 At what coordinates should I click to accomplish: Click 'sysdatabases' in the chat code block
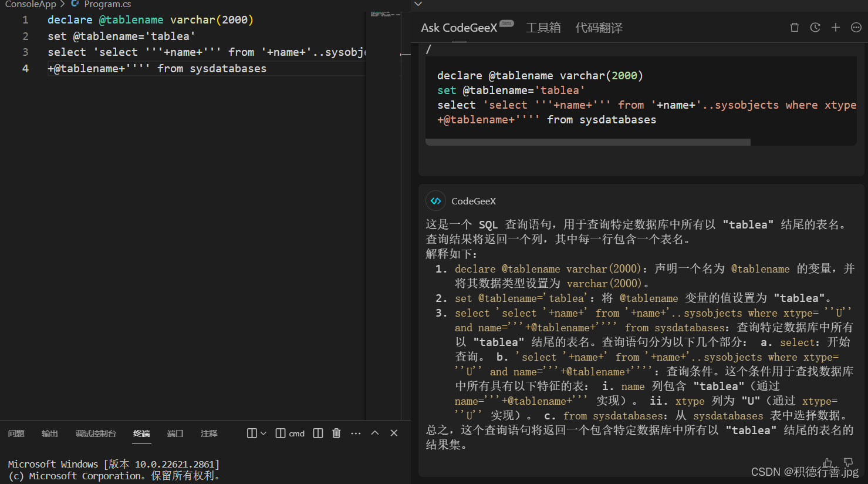click(x=618, y=120)
